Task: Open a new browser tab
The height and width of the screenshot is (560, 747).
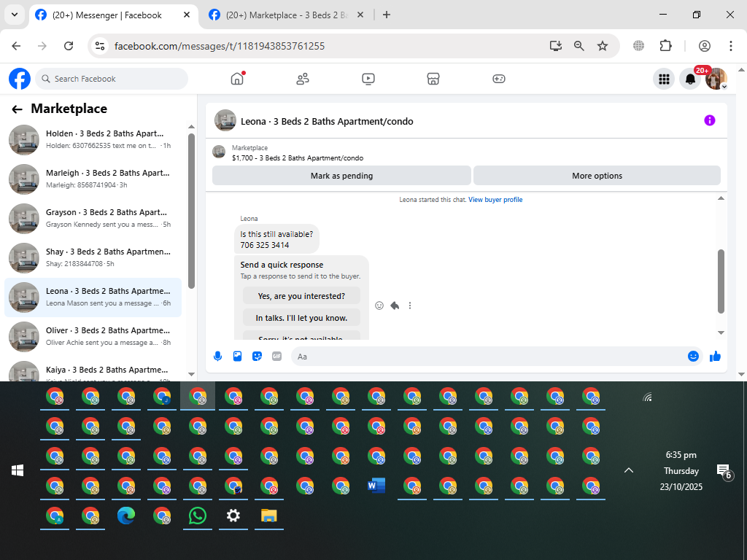Action: point(387,15)
